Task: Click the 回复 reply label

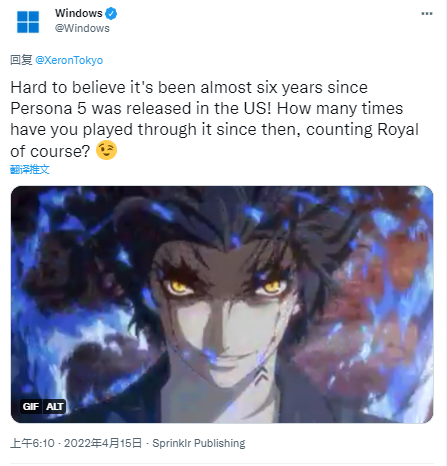Action: (21, 60)
